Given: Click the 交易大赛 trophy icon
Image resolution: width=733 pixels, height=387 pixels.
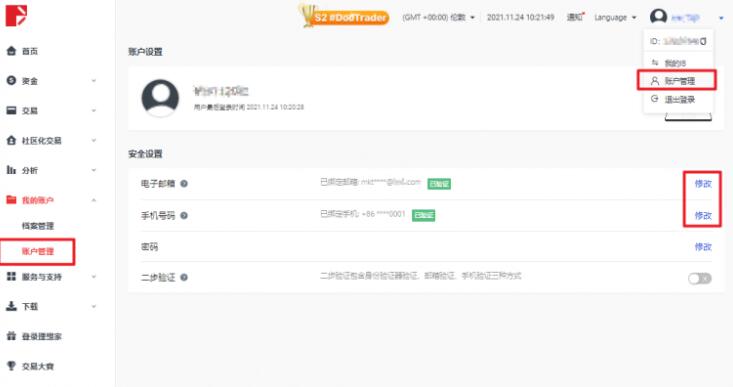Looking at the screenshot, I should [x=11, y=366].
